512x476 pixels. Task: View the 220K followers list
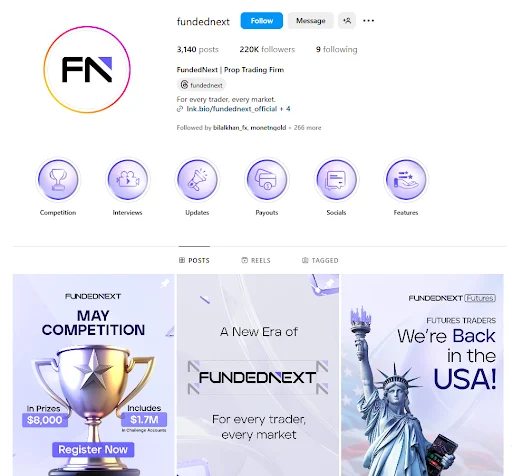click(x=267, y=50)
